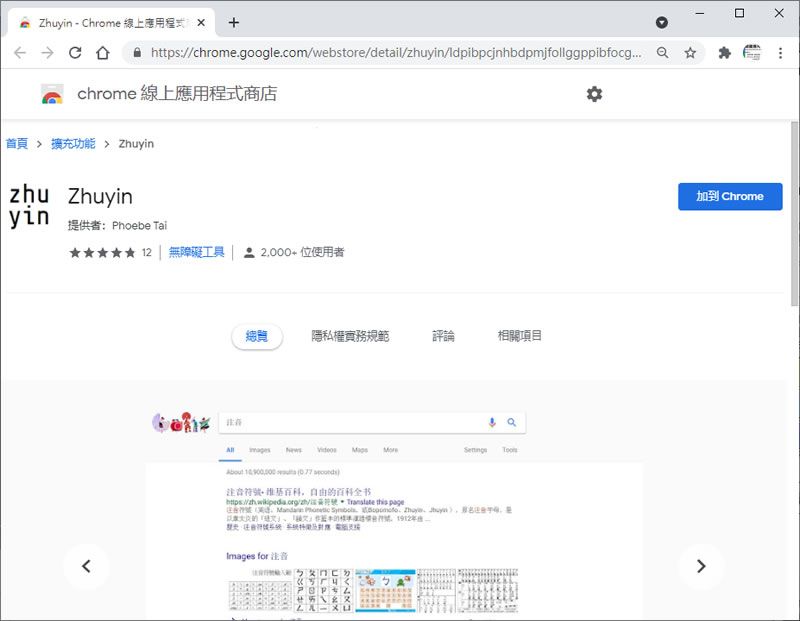The height and width of the screenshot is (621, 800).
Task: Switch to 隱私權實務規範 tab
Action: [x=350, y=336]
